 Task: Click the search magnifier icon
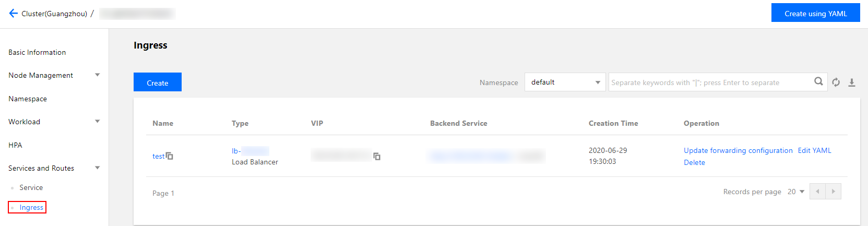[818, 81]
